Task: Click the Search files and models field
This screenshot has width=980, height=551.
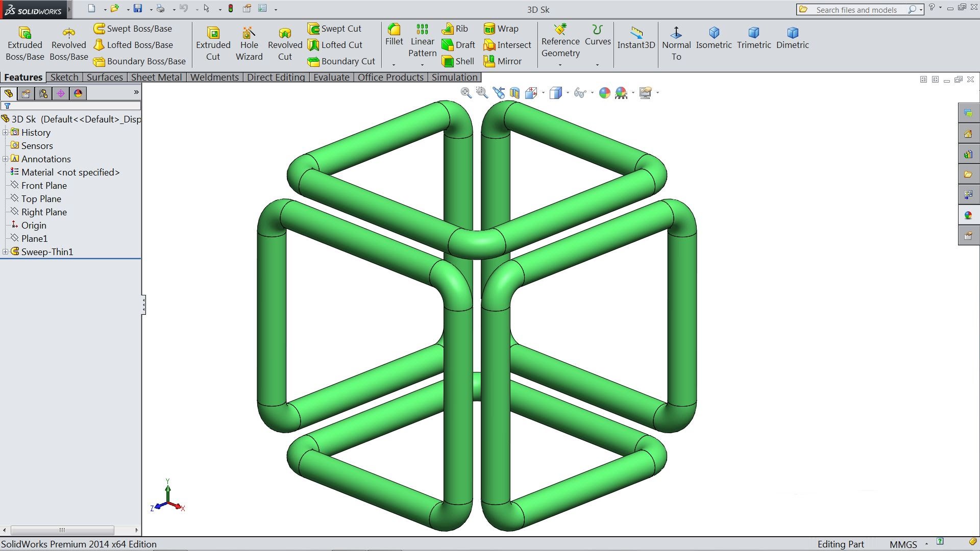Action: click(857, 9)
